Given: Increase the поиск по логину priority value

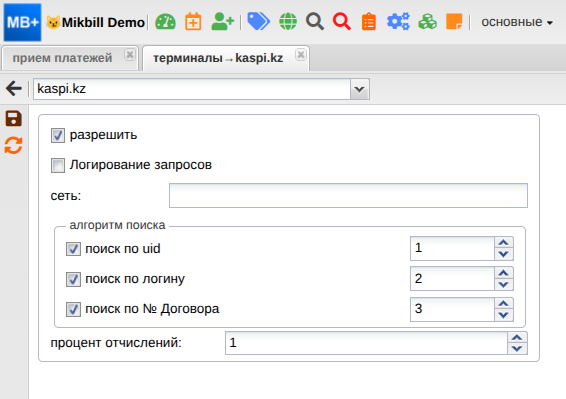Looking at the screenshot, I should pos(504,273).
